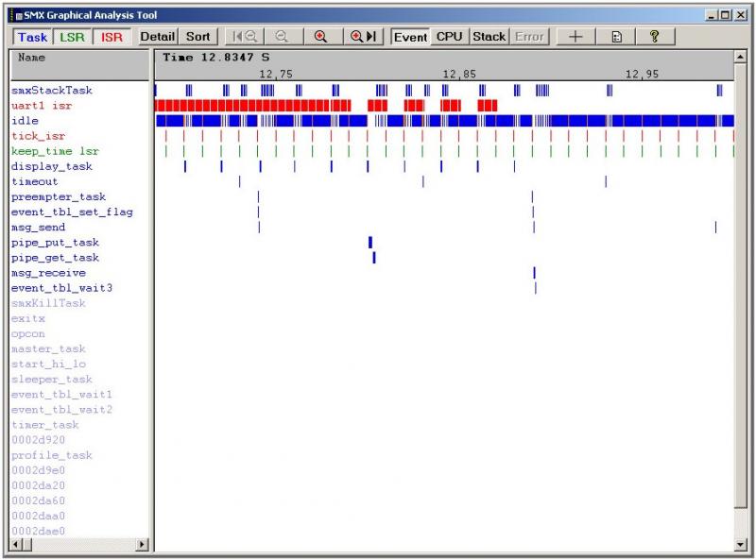Select 0002da20 in the name list
The height and width of the screenshot is (560, 756).
point(38,485)
